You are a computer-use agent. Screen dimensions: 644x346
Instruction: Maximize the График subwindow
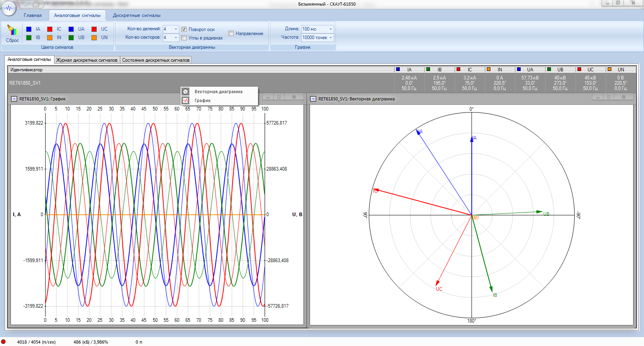coord(279,97)
